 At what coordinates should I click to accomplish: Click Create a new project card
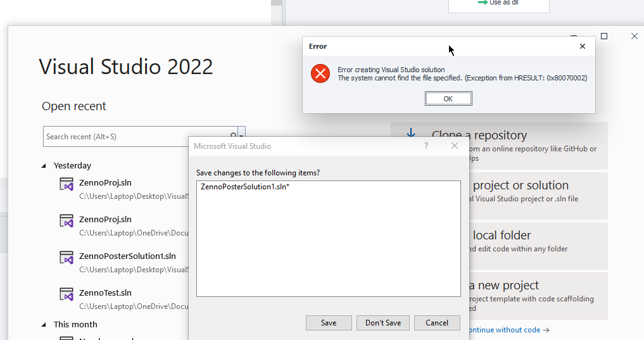click(x=538, y=296)
